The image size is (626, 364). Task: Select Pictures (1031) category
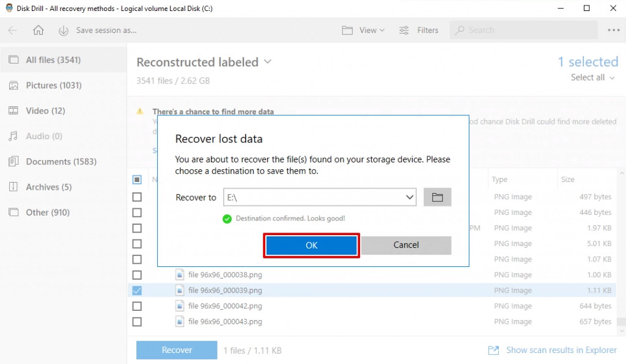coord(64,86)
